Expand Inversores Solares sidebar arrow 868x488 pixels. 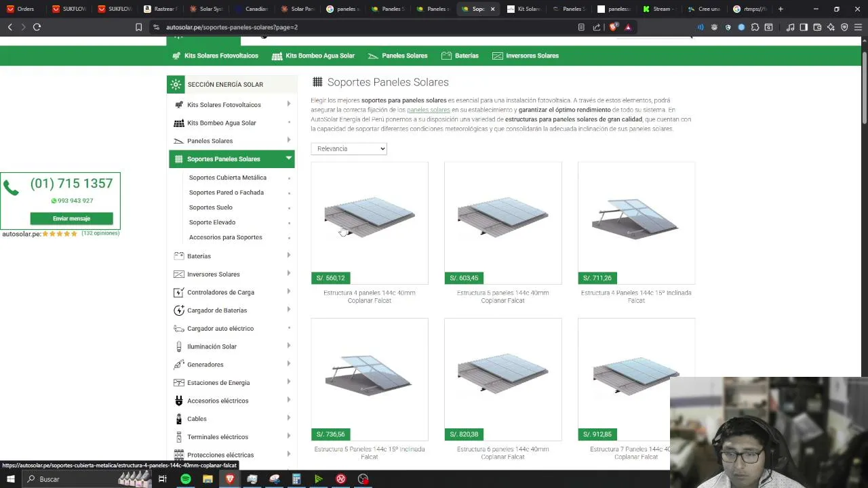coord(289,273)
